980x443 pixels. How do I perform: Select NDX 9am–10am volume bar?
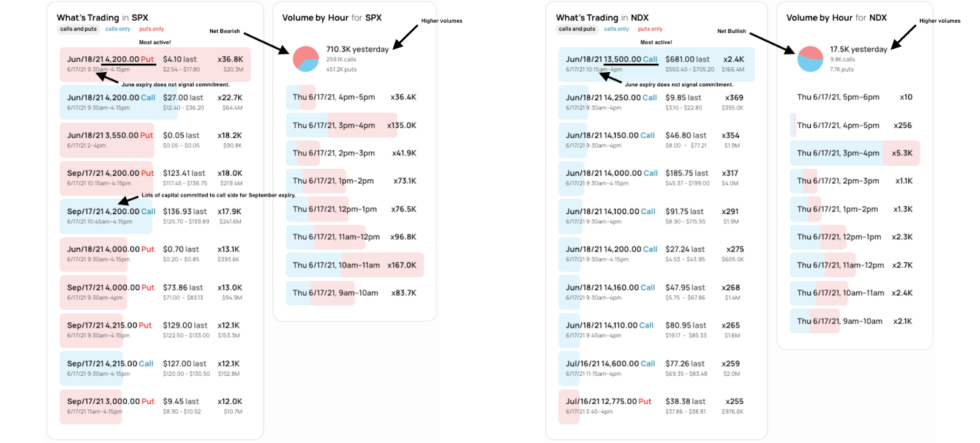(x=854, y=321)
